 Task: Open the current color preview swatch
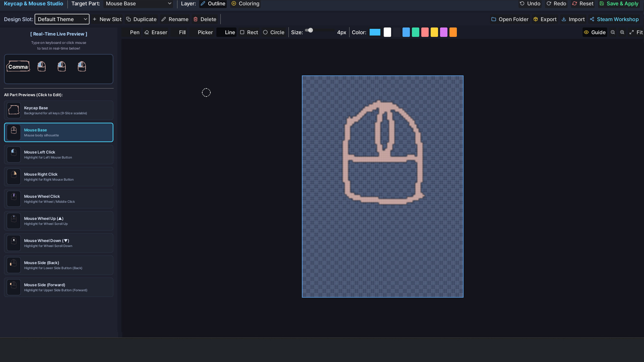(x=375, y=33)
